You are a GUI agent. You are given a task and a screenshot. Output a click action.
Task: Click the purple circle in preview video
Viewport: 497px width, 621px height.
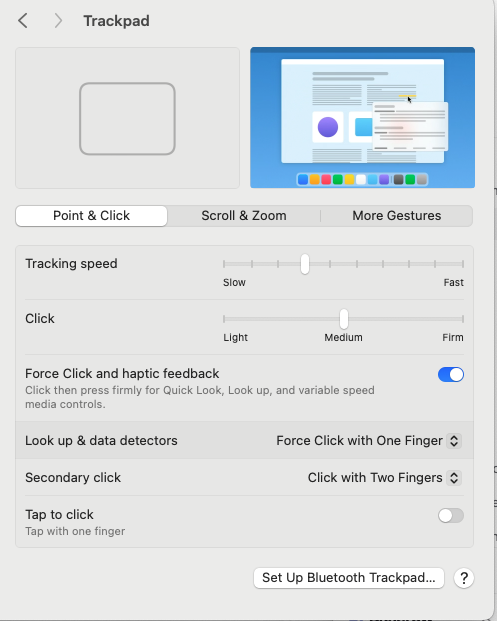(x=328, y=127)
